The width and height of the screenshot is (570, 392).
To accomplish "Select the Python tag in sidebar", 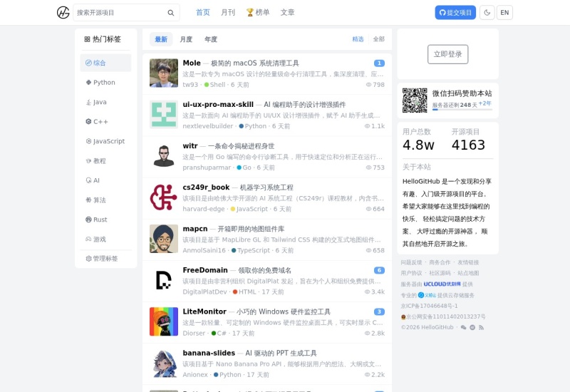I will (x=105, y=83).
